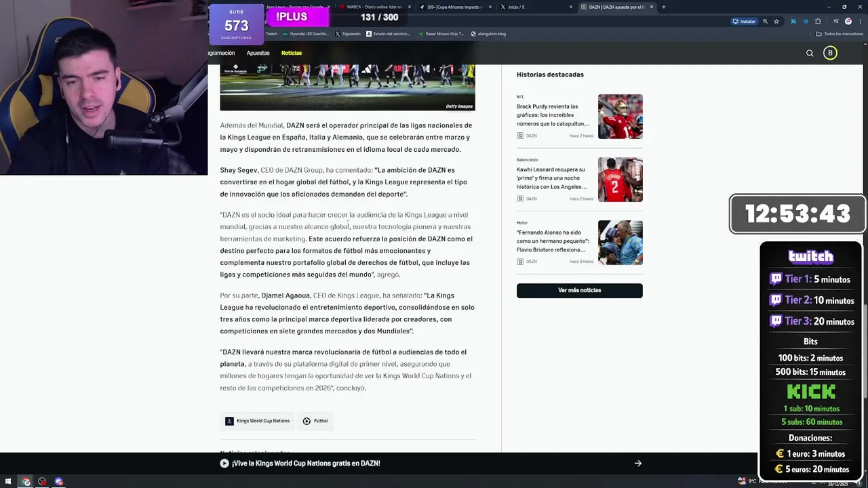The image size is (868, 488).
Task: Select the Kings World Cup Nations tag
Action: [x=257, y=421]
